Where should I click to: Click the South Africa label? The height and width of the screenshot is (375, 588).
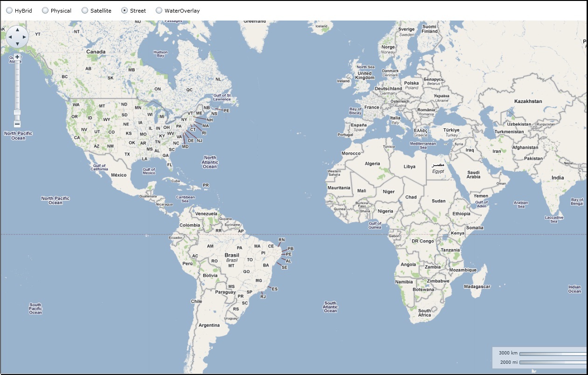425,313
